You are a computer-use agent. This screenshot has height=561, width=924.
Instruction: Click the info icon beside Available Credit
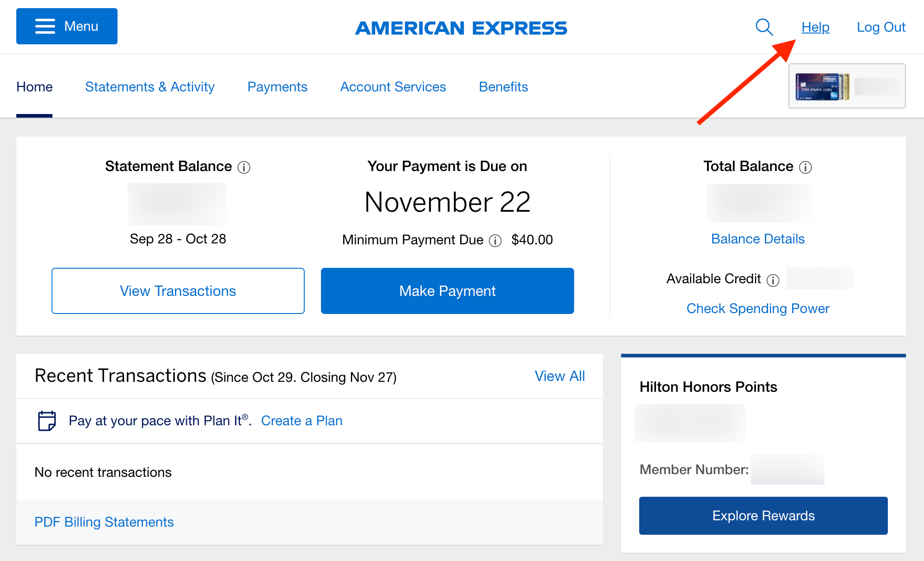[x=773, y=280]
